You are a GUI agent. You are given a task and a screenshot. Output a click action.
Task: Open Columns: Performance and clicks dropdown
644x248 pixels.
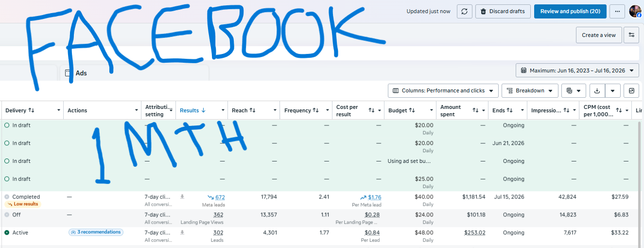443,90
